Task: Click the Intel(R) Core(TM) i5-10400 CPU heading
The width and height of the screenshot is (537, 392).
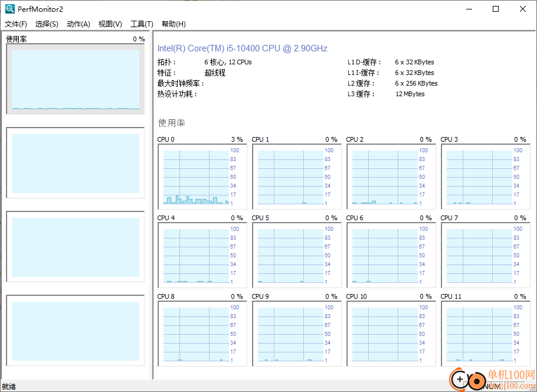Action: click(242, 48)
